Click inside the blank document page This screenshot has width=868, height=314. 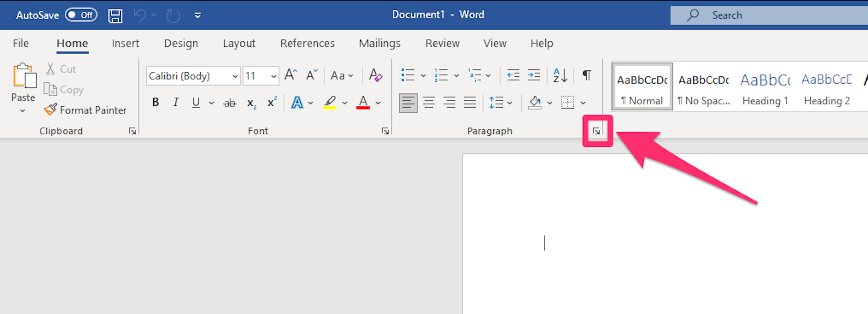coord(665,234)
